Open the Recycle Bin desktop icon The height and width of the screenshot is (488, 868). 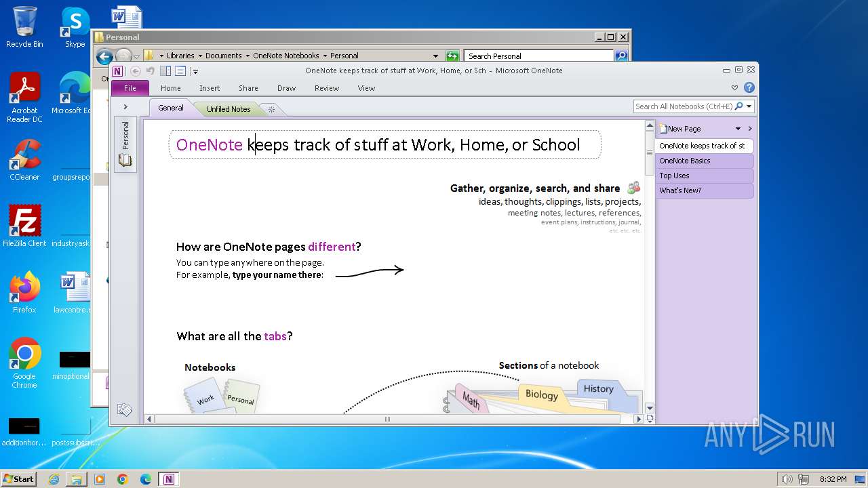24,27
